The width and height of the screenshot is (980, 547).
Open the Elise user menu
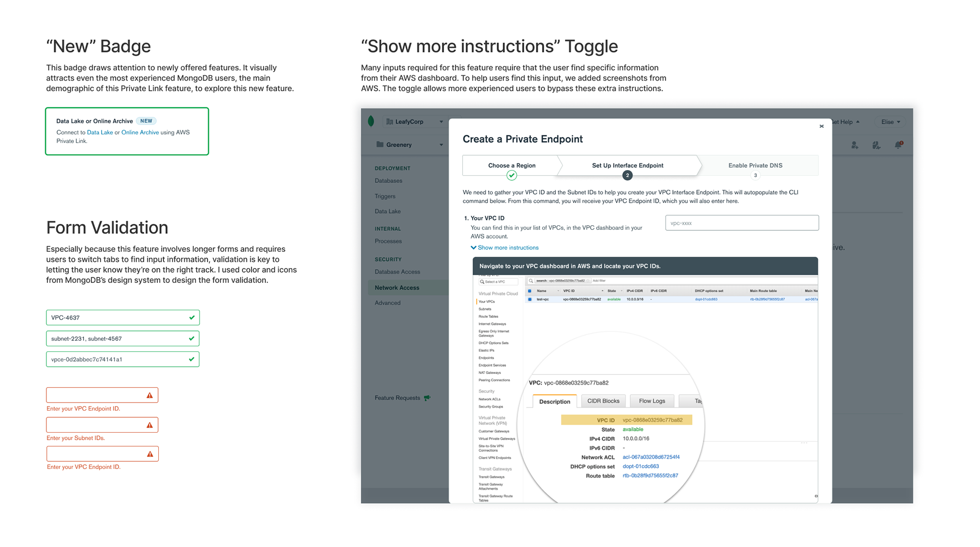pyautogui.click(x=890, y=122)
